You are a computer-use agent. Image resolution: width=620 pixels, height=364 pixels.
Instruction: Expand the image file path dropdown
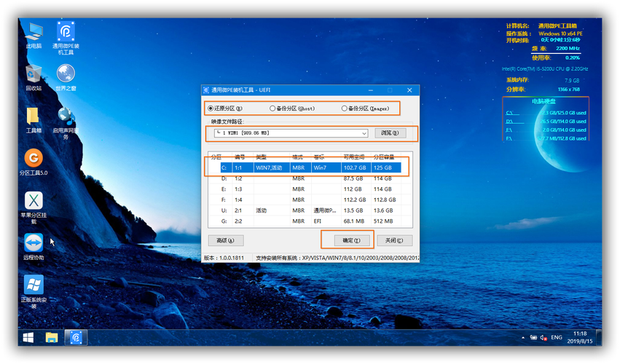click(364, 133)
